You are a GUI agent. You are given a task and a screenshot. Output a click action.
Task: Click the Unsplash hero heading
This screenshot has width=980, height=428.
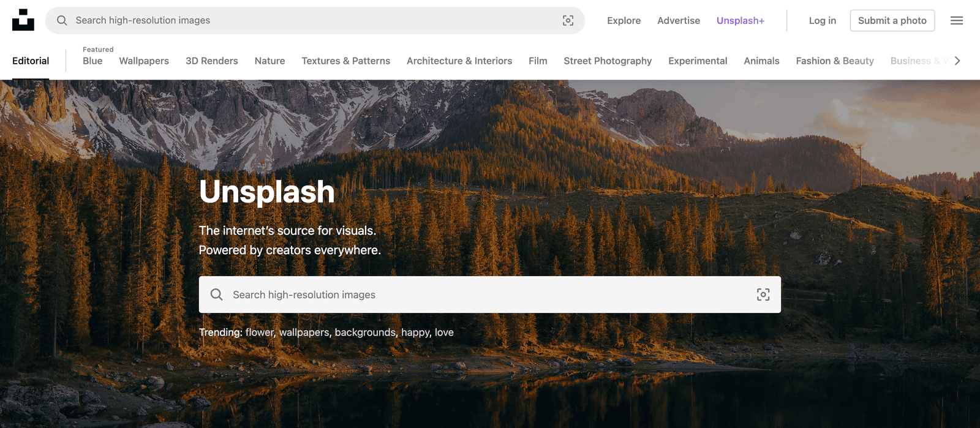click(x=267, y=192)
